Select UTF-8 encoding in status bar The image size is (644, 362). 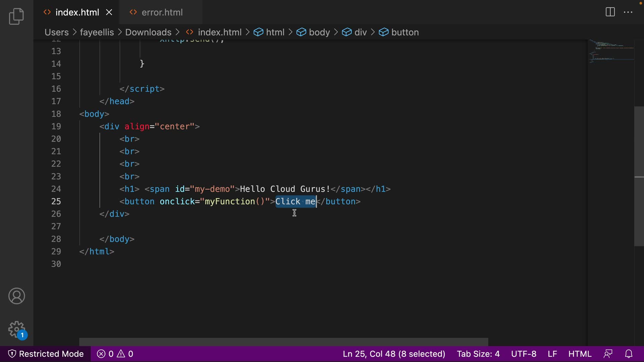point(523,354)
